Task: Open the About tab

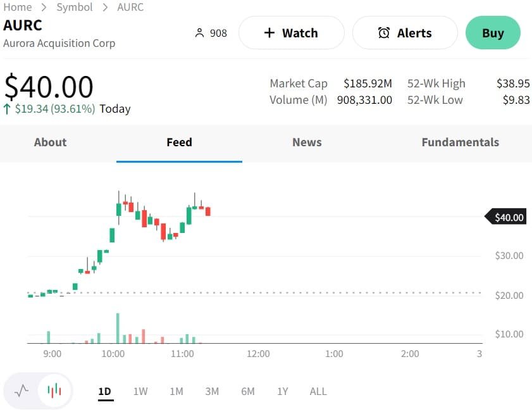Action: (50, 142)
